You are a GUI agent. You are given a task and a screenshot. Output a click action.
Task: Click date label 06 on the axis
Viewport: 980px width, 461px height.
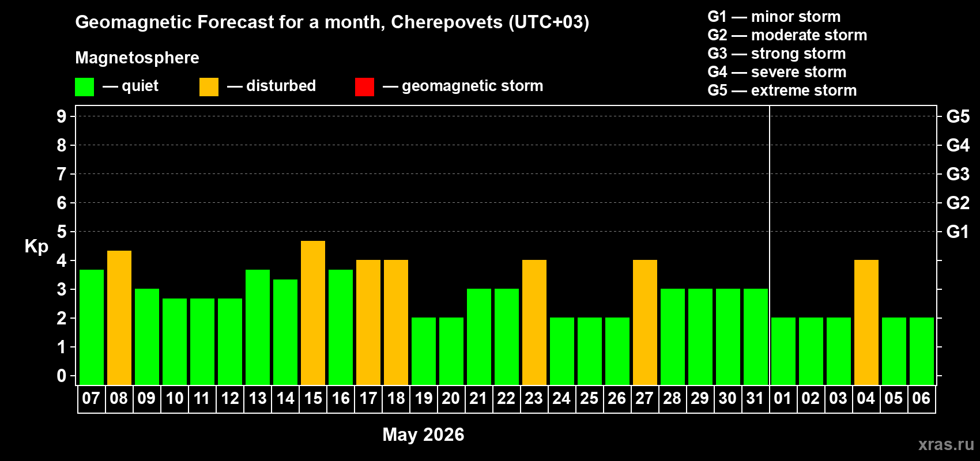pyautogui.click(x=921, y=399)
